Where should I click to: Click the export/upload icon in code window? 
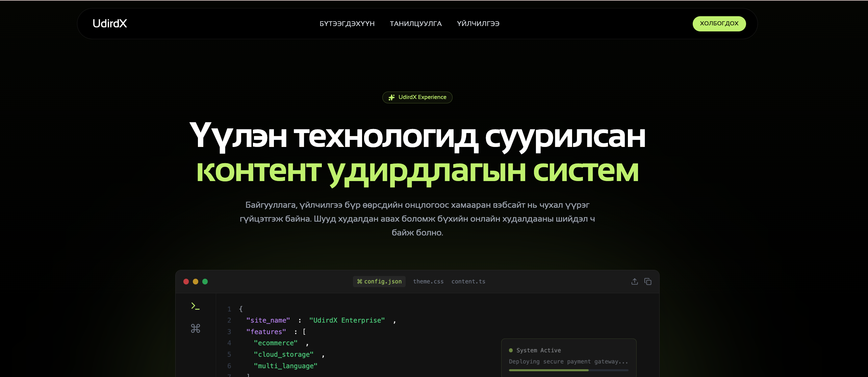635,281
